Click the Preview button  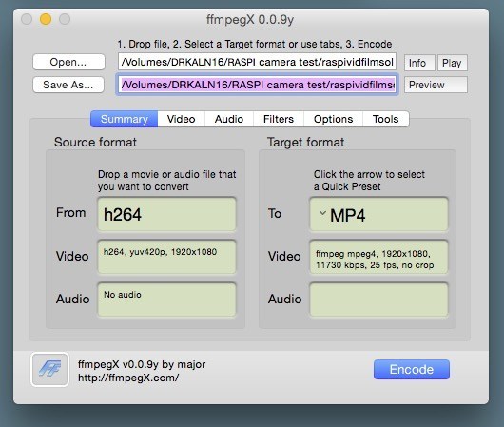[436, 85]
